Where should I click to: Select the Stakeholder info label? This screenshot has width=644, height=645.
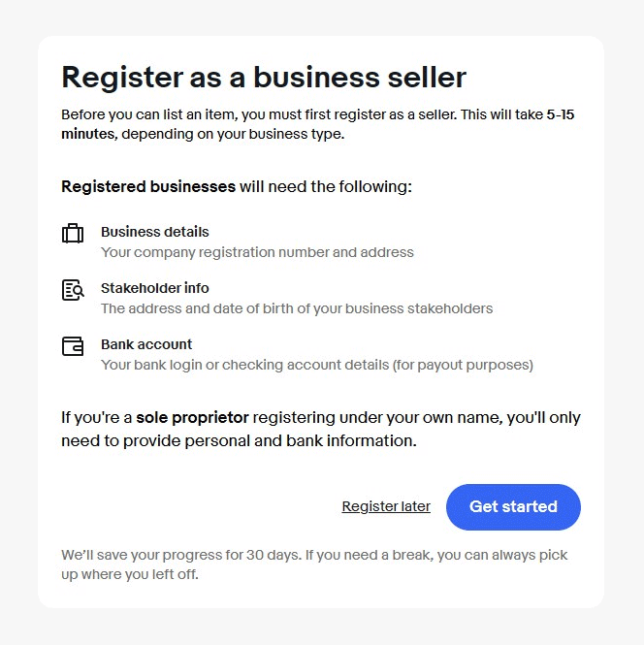click(x=154, y=288)
